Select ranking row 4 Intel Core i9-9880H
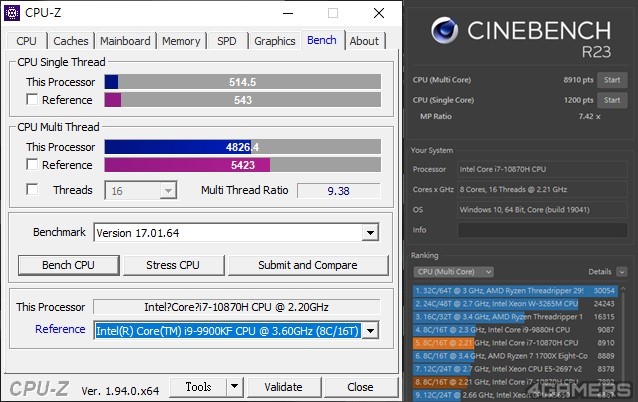The height and width of the screenshot is (402, 638). (x=515, y=330)
